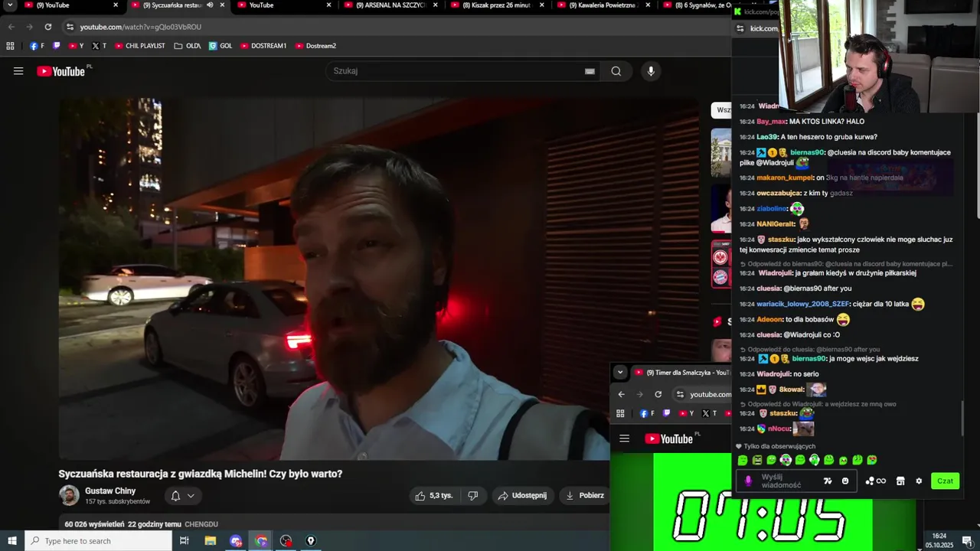Open the Facebook F bookmark
The height and width of the screenshot is (551, 980).
[x=37, y=46]
